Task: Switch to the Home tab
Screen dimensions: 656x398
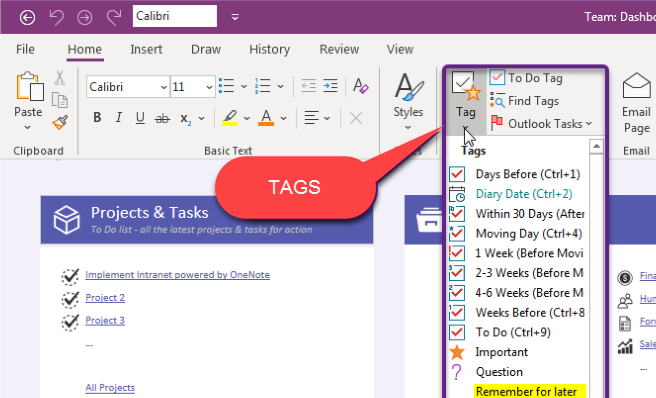Action: point(85,49)
